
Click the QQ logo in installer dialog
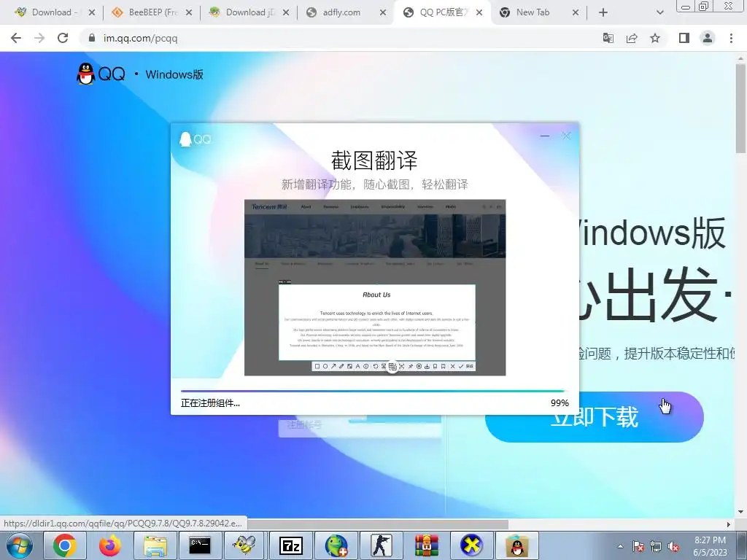tap(195, 139)
